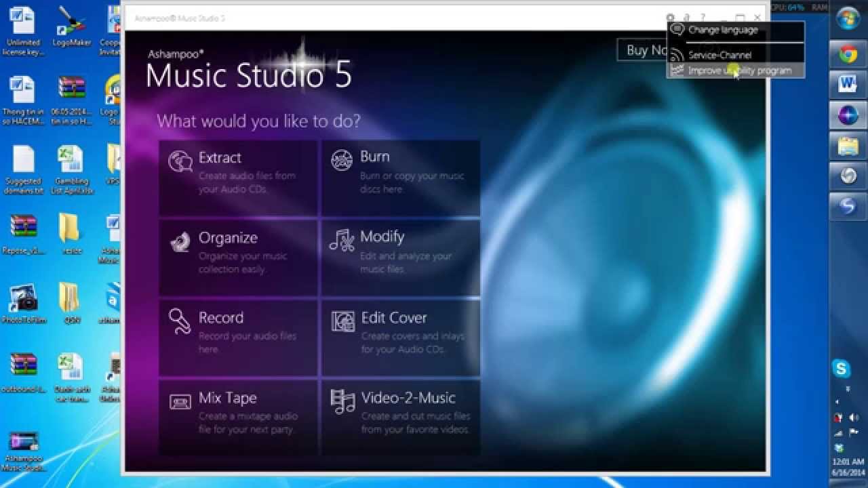Open Google Chrome from the taskbar
This screenshot has height=488, width=868.
tap(848, 54)
